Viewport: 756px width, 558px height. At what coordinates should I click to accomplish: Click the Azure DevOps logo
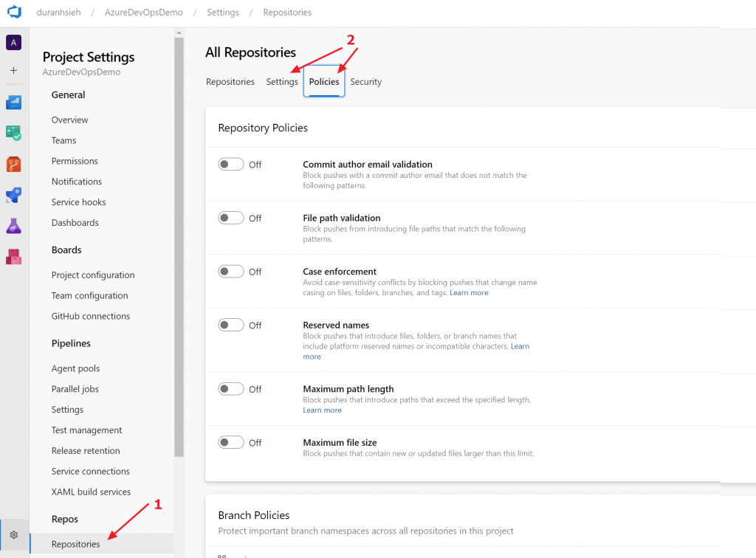click(14, 12)
